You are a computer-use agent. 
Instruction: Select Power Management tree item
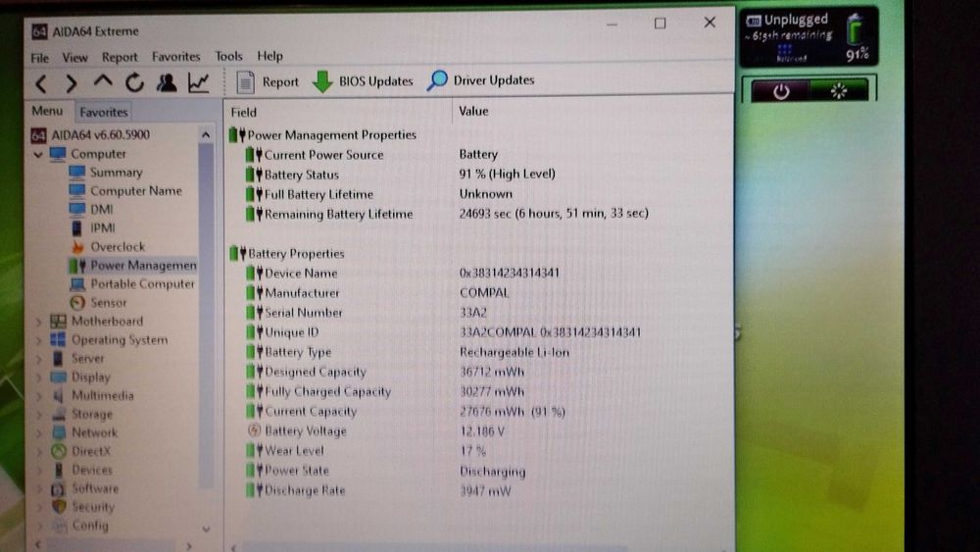(x=132, y=265)
